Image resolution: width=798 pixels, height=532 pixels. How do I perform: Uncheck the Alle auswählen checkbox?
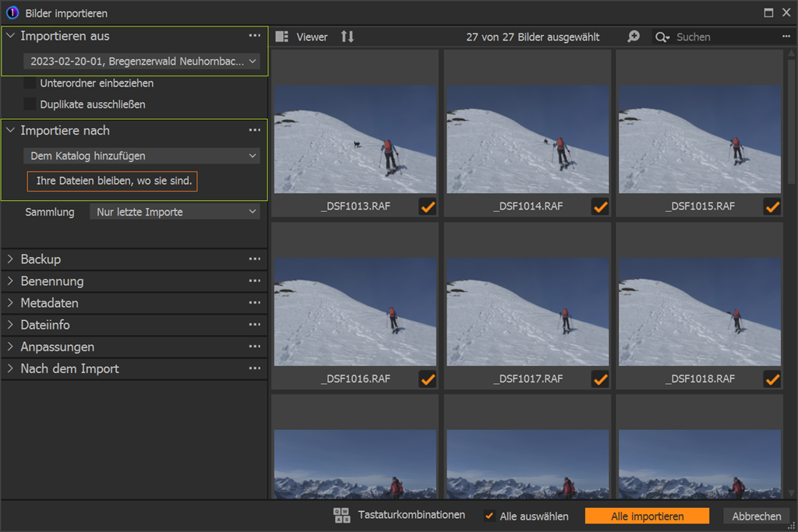(x=489, y=516)
